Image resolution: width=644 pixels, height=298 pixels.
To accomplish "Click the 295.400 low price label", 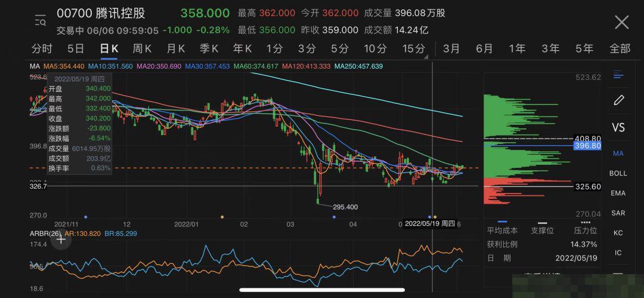I will click(344, 207).
